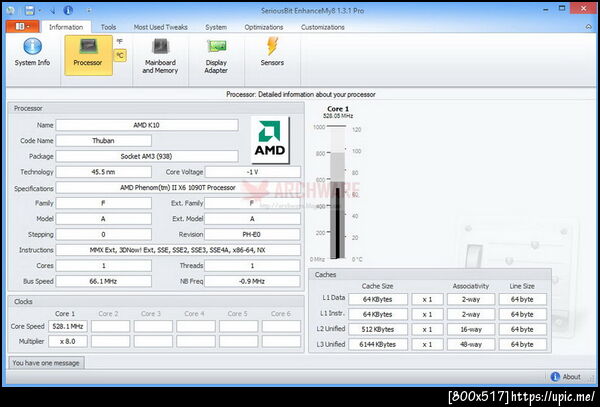Open the Customizations tab

323,27
